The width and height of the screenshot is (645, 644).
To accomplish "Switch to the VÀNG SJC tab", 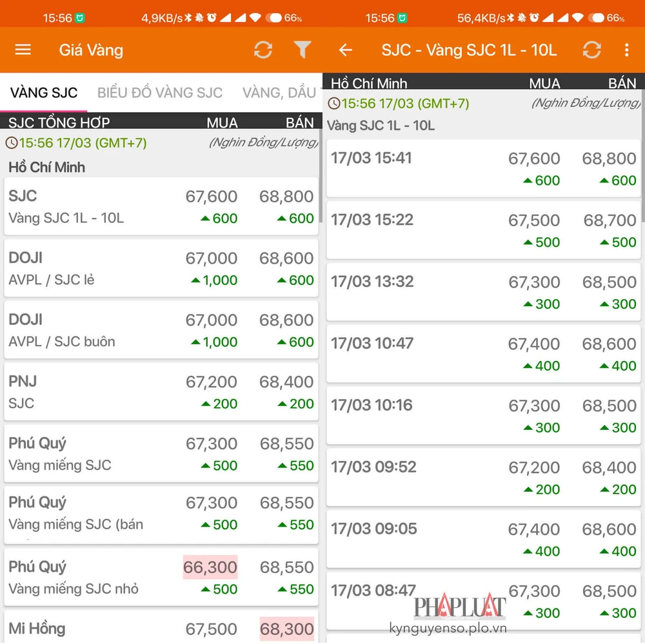I will pos(44,92).
